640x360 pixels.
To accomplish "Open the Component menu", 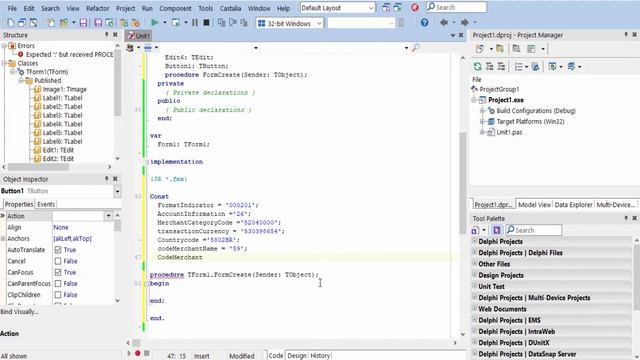I will [x=175, y=8].
